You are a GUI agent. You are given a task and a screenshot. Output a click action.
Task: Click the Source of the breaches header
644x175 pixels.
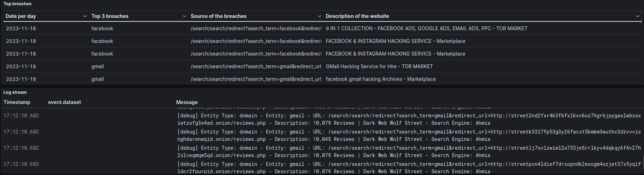click(218, 16)
